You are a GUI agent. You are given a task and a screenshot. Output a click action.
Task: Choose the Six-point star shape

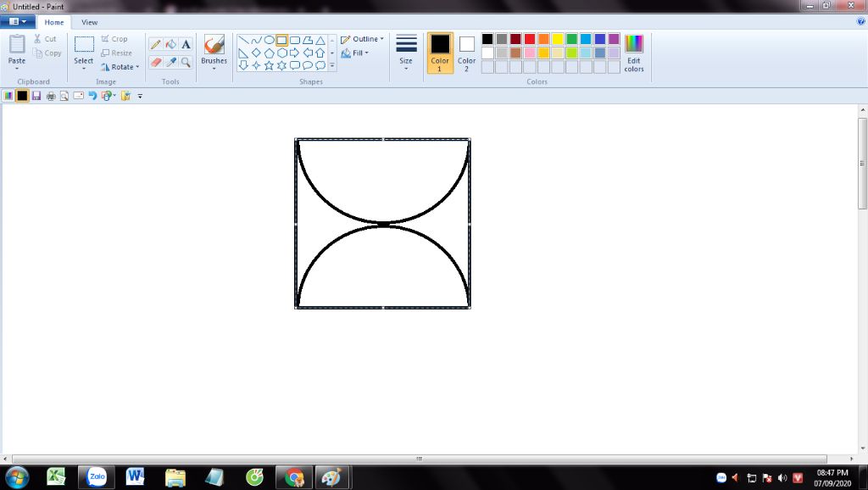pos(281,65)
